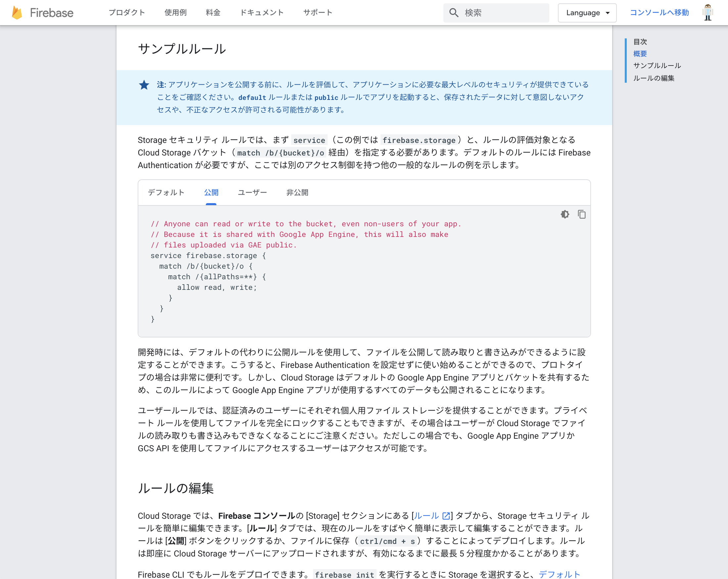This screenshot has height=579, width=728.
Task: Open the ドキュメント menu item
Action: click(262, 13)
